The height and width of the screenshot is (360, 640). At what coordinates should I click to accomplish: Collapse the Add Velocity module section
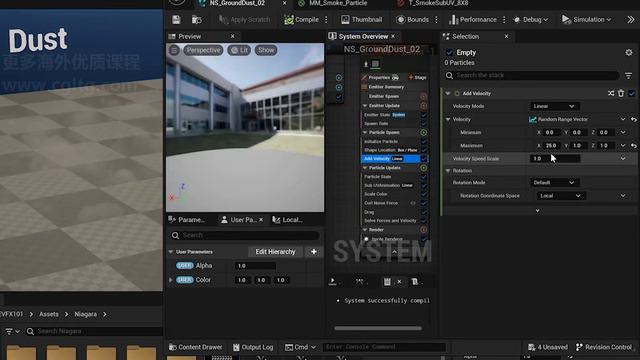tap(448, 93)
